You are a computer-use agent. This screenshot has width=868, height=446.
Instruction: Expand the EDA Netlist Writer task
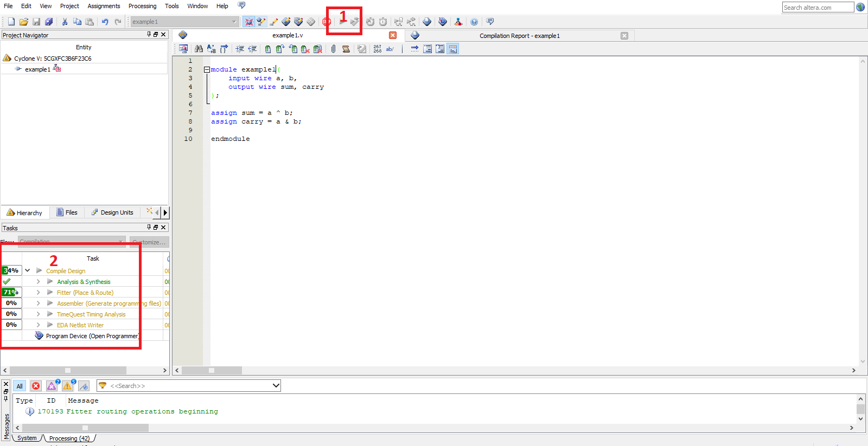(x=38, y=325)
